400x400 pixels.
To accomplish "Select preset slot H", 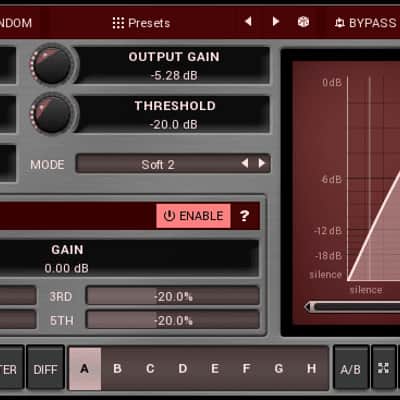I will point(311,369).
